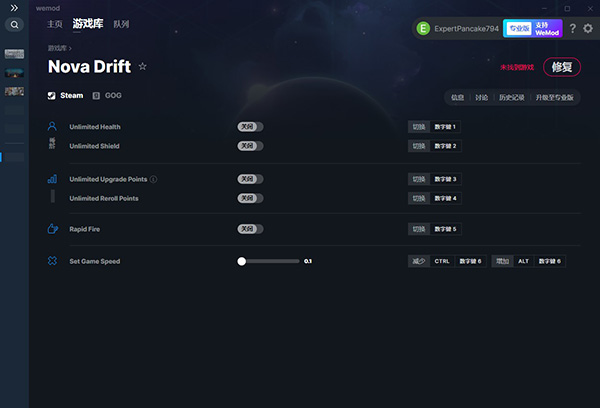This screenshot has width=600, height=408.
Task: Click the red 未找到游戏 status text
Action: (x=517, y=67)
